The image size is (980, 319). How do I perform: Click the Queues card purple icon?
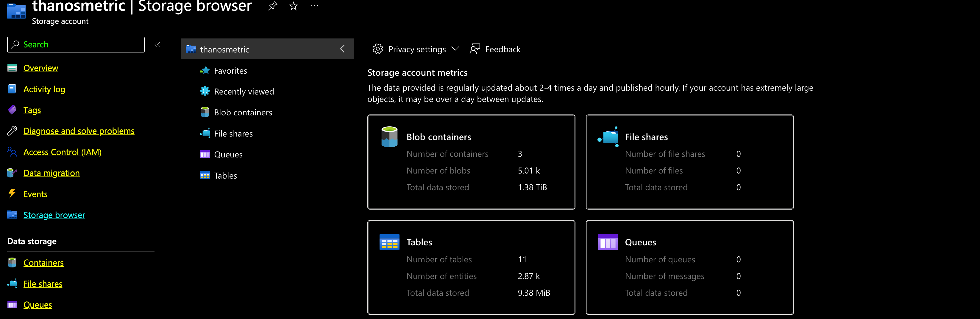point(608,242)
